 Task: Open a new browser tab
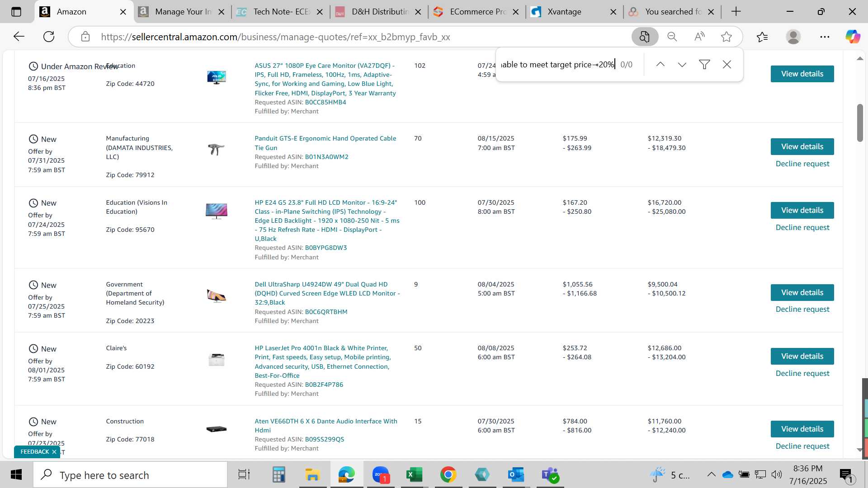coord(736,12)
